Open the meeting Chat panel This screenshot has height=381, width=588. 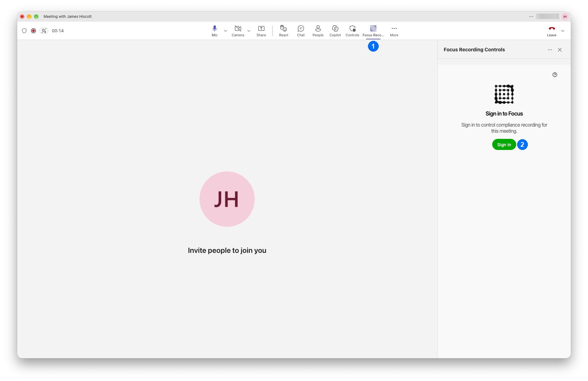click(301, 31)
